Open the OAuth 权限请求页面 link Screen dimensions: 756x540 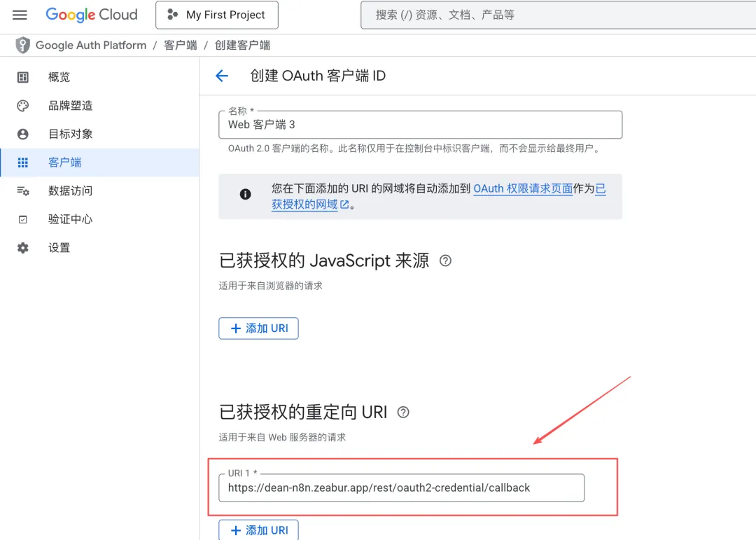[523, 188]
